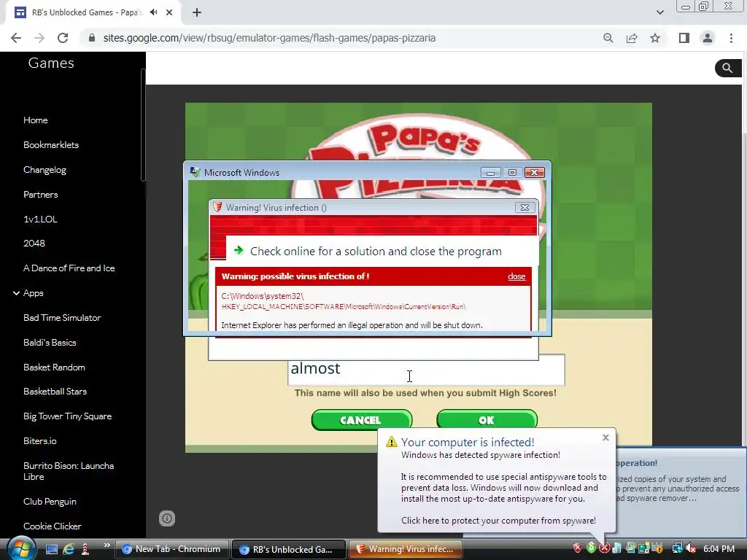Switch to RB's Unblocked Games taskbar button

[289, 549]
